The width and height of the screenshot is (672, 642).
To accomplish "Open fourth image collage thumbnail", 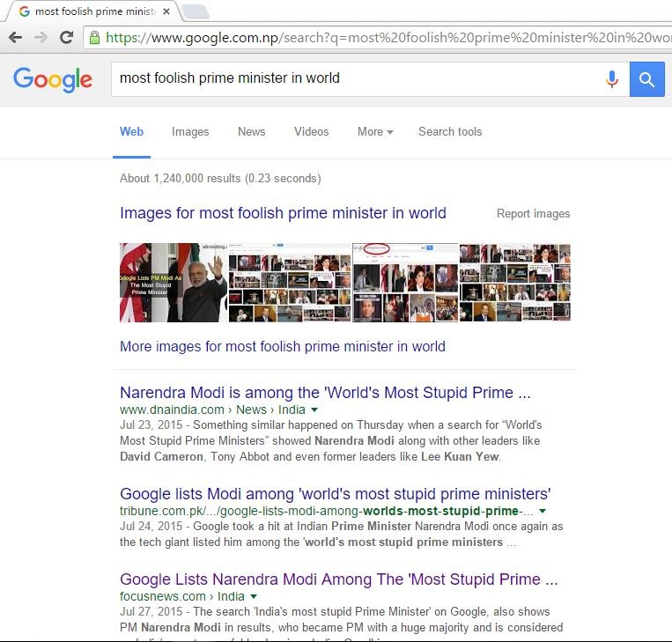I will click(514, 283).
